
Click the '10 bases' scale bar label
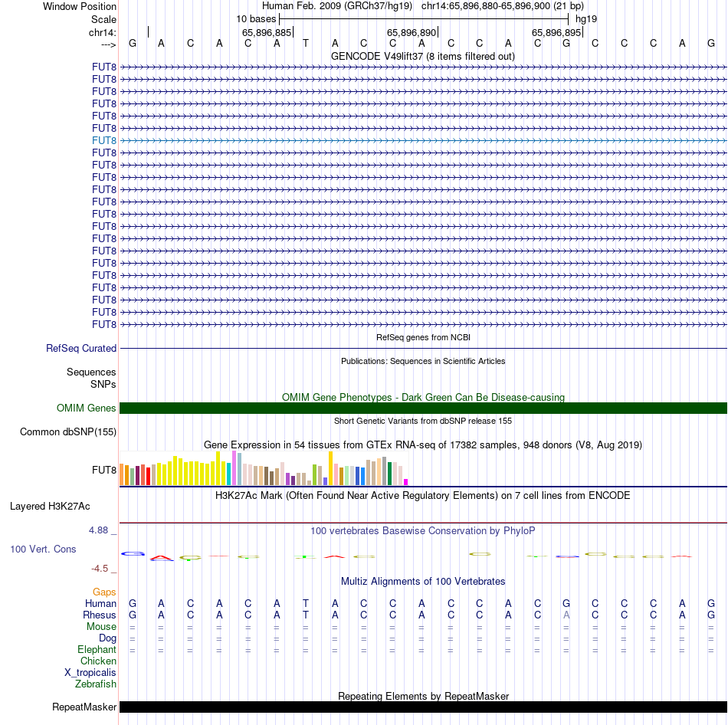256,19
